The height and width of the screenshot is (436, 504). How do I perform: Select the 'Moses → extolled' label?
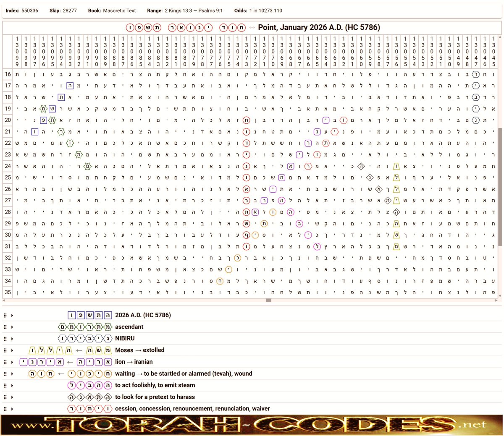coord(140,350)
